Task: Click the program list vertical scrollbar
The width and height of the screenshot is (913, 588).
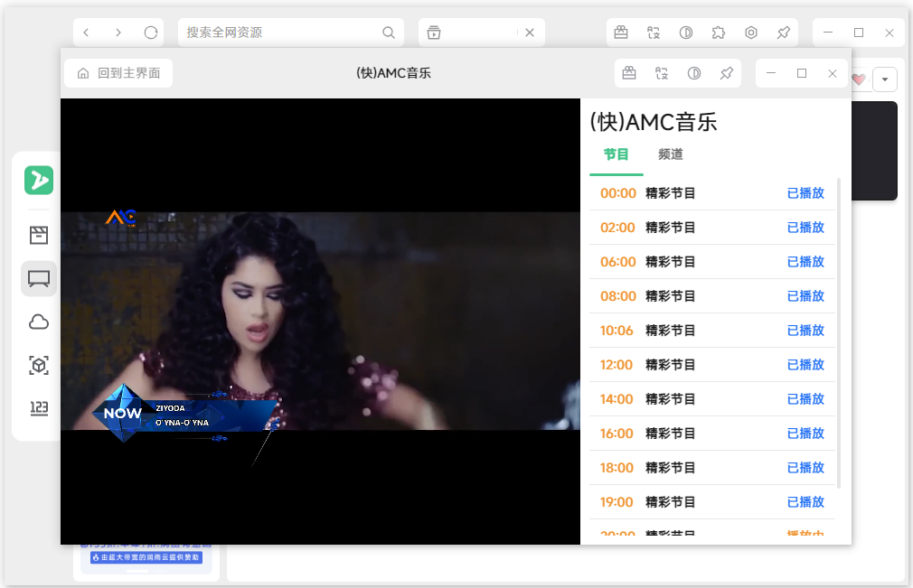Action: click(x=839, y=332)
